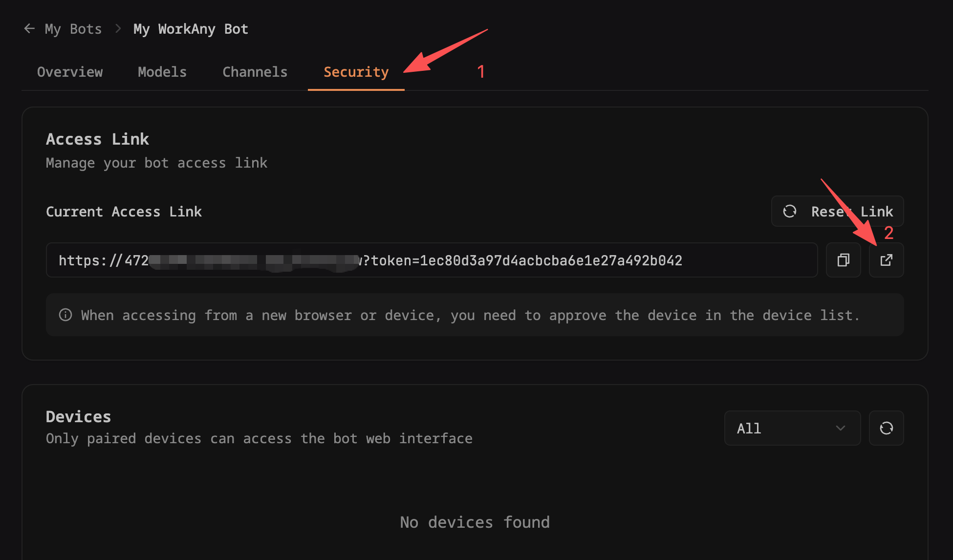Click the circular arrows icon in Reset Link
953x560 pixels.
[x=790, y=211]
